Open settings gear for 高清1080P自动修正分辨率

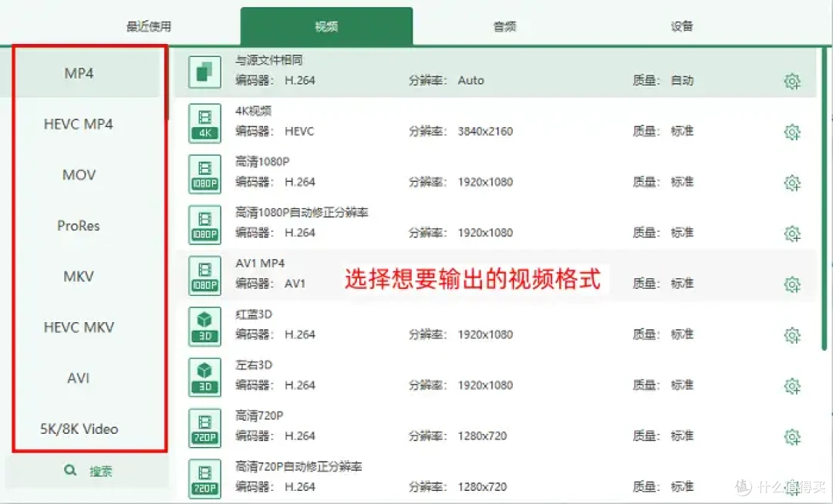click(x=792, y=234)
